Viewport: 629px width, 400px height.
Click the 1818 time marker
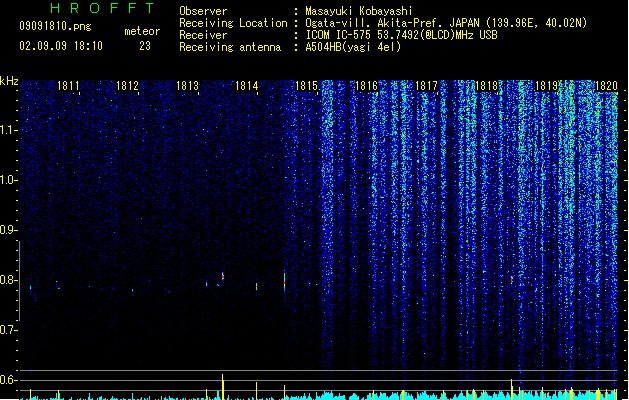486,86
